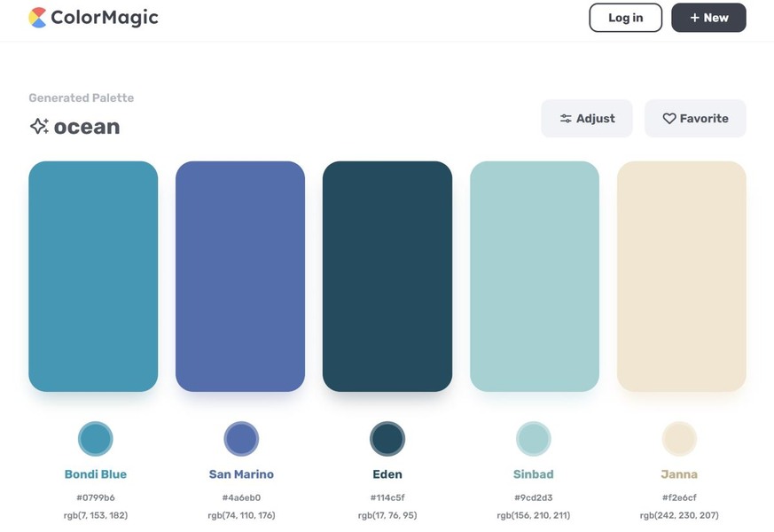The width and height of the screenshot is (774, 532).
Task: Click the sparkle icon beside ocean
Action: 40,126
